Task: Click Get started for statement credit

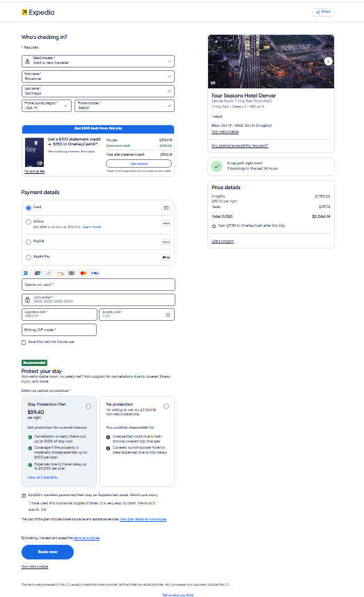Action: pos(139,164)
